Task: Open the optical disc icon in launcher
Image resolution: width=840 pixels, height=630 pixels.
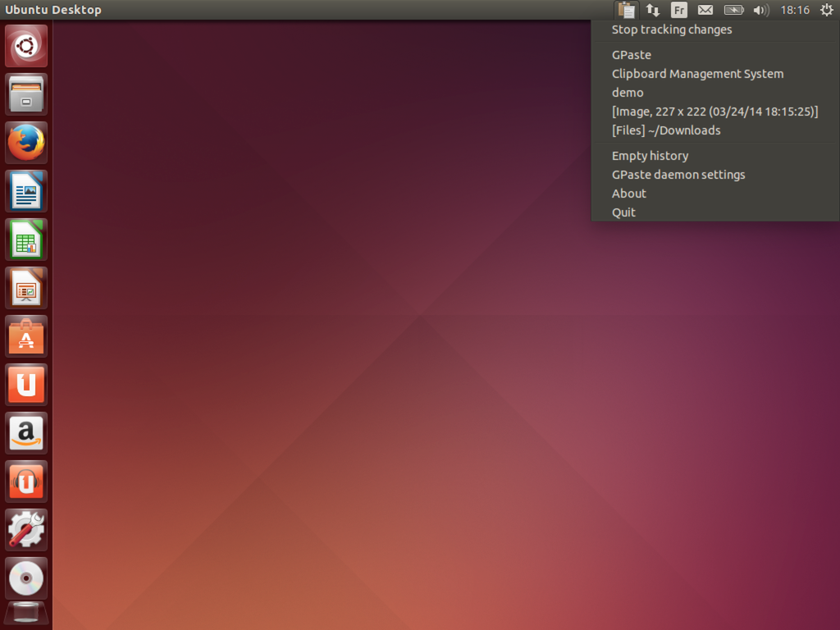Action: (x=26, y=578)
